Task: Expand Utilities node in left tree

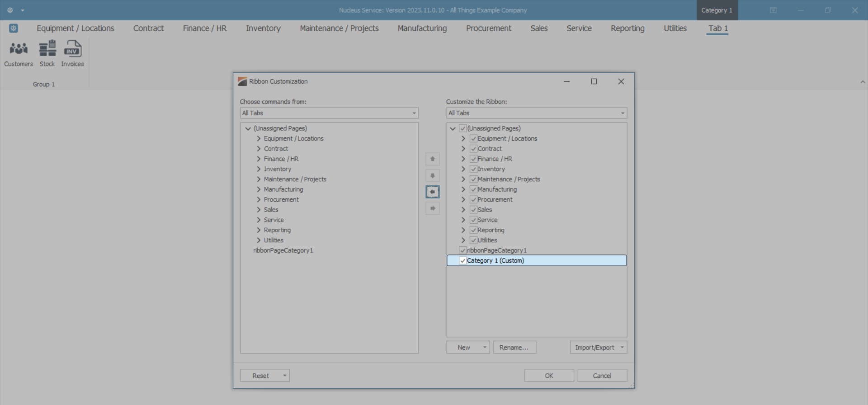Action: pyautogui.click(x=259, y=240)
